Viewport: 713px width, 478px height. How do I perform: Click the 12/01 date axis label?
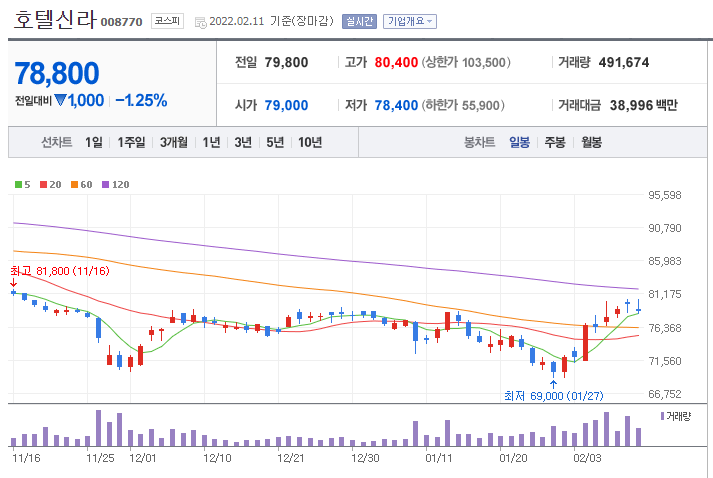tap(142, 458)
